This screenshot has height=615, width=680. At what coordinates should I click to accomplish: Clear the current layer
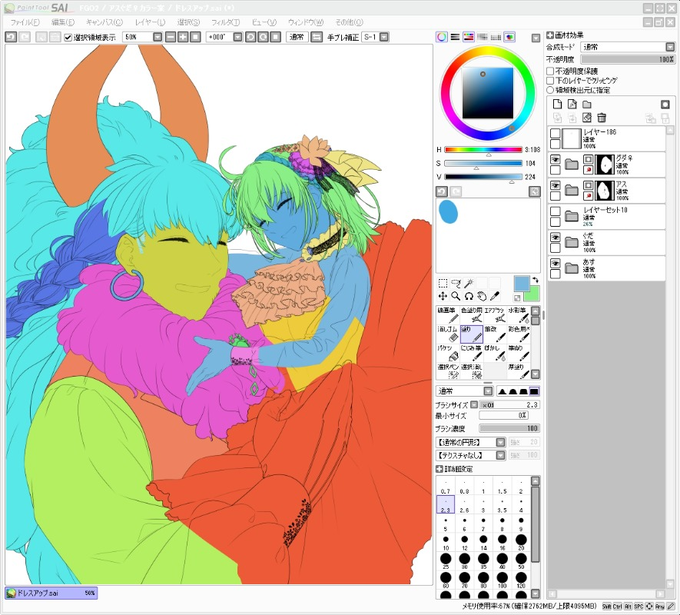tap(587, 118)
